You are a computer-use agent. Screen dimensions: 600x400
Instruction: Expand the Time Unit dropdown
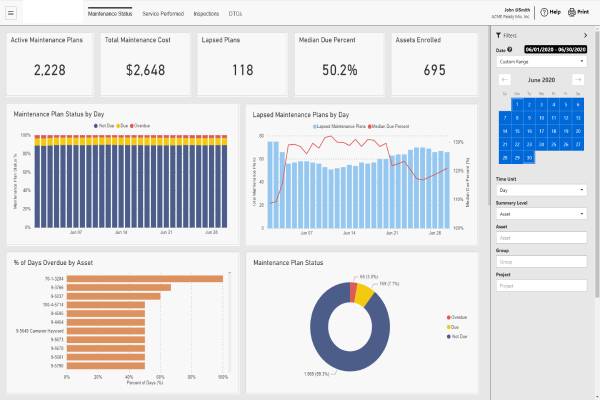pyautogui.click(x=541, y=189)
